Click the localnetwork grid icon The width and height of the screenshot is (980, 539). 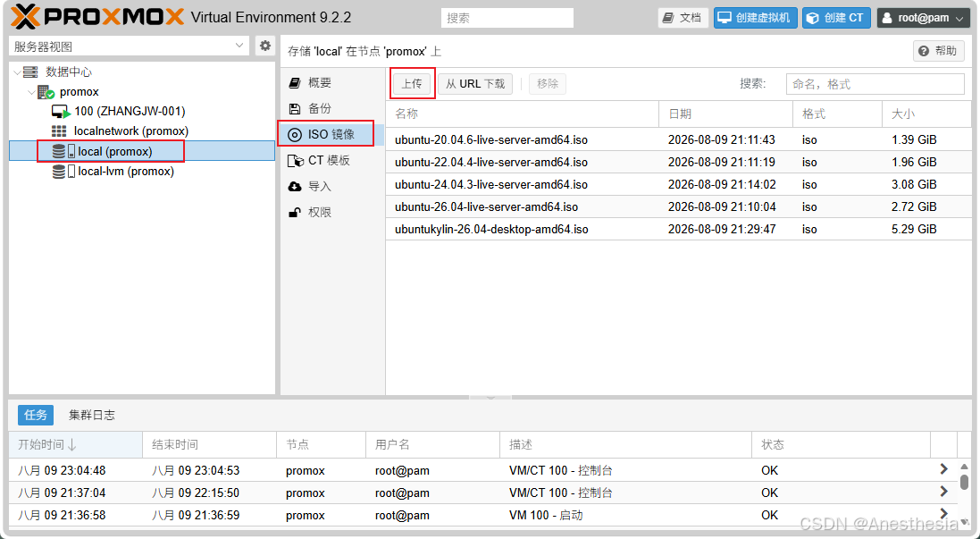click(59, 131)
